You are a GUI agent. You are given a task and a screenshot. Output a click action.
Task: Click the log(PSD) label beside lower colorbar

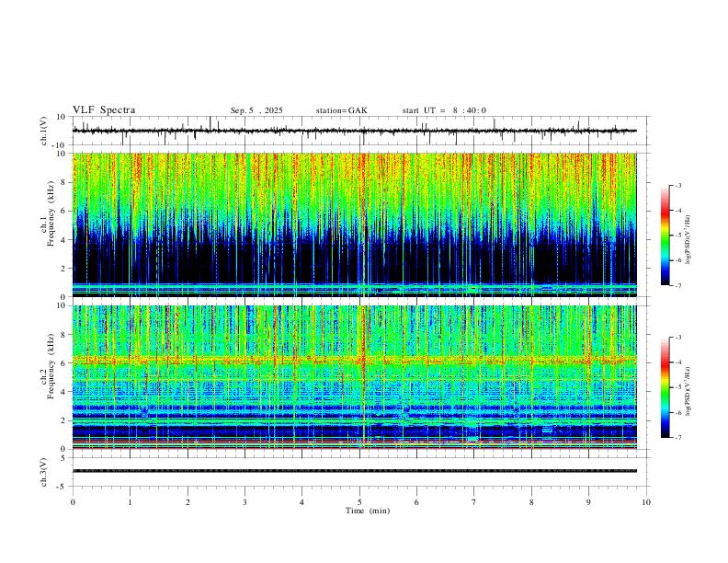point(688,392)
